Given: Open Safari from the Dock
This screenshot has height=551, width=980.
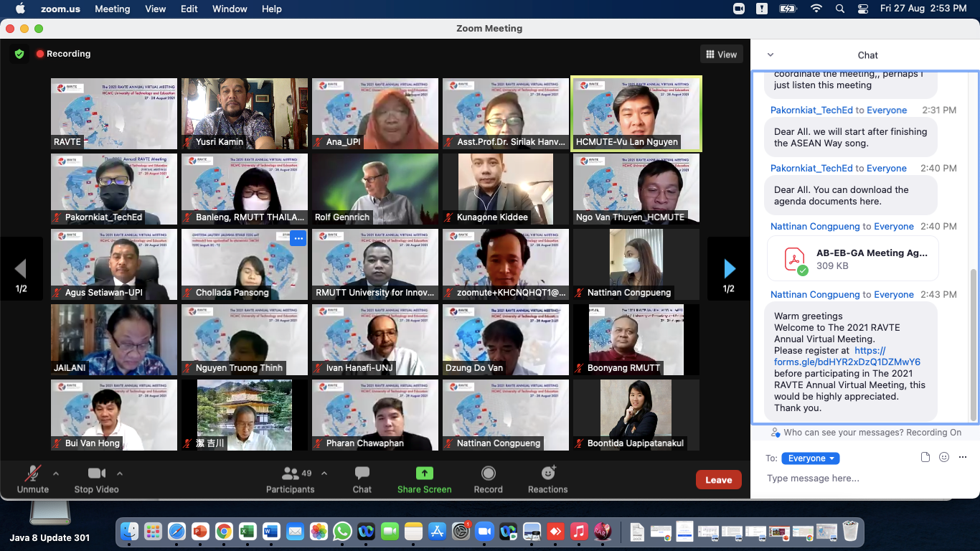Looking at the screenshot, I should coord(176,532).
